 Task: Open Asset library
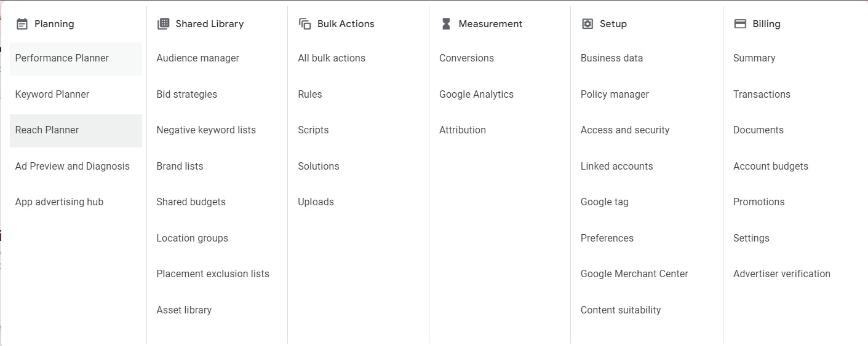(184, 310)
